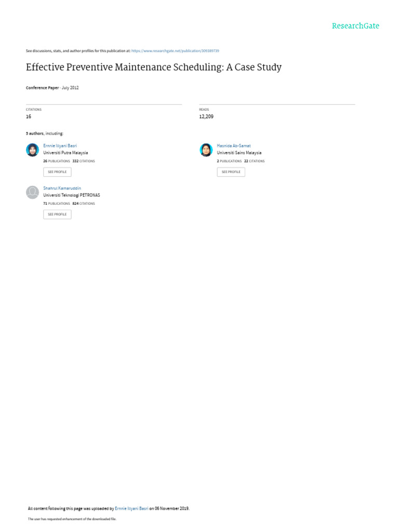The width and height of the screenshot is (399, 532).
Task: Click See Profile button under Shahrul Kamaruddin
Action: coord(57,215)
